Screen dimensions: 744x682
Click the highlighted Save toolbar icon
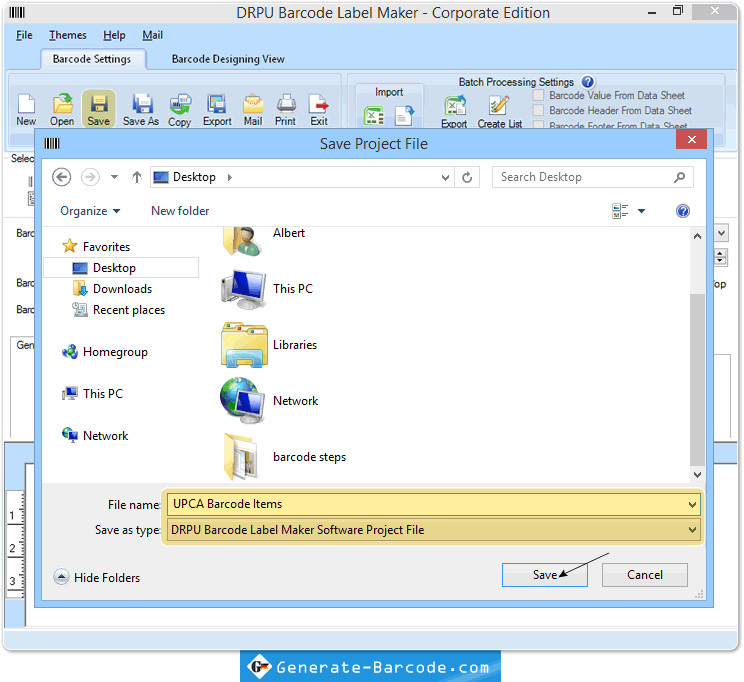99,109
